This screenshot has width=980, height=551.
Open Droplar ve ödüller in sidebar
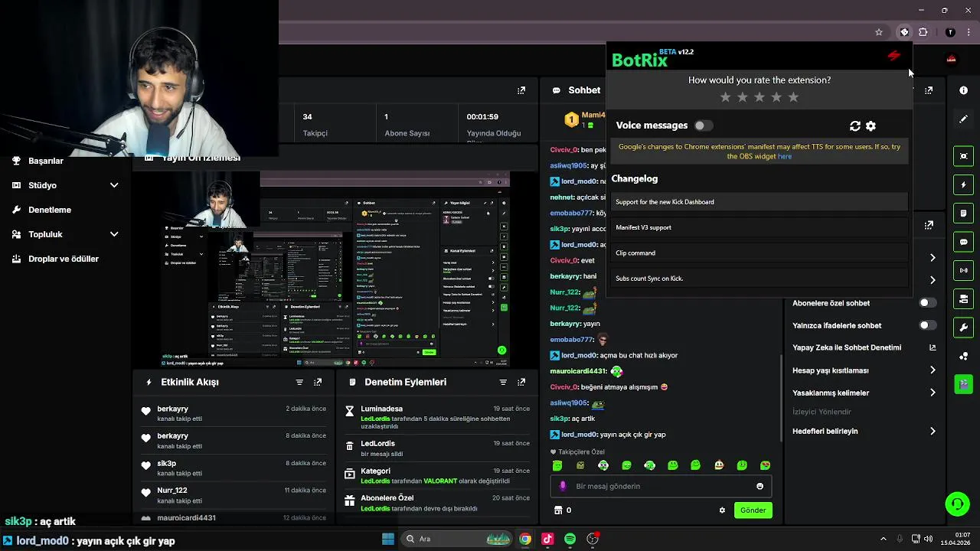coord(64,259)
